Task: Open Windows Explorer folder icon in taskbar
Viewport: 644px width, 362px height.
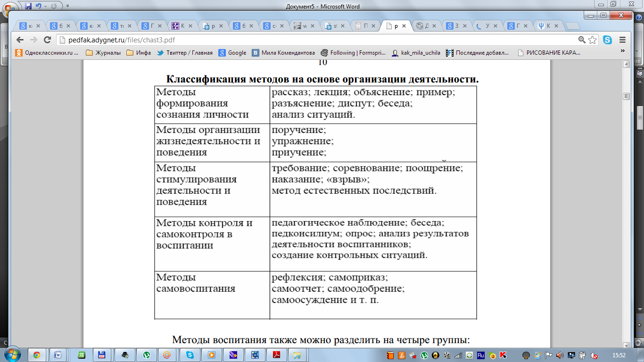Action: 297,354
